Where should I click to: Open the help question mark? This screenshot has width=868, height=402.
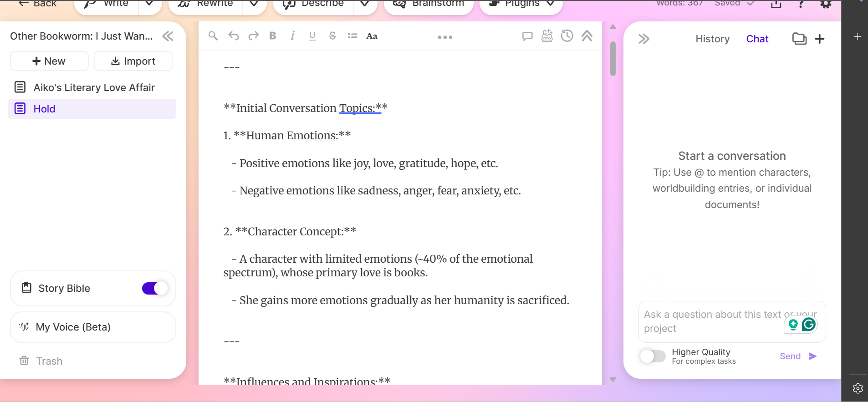[x=801, y=4]
